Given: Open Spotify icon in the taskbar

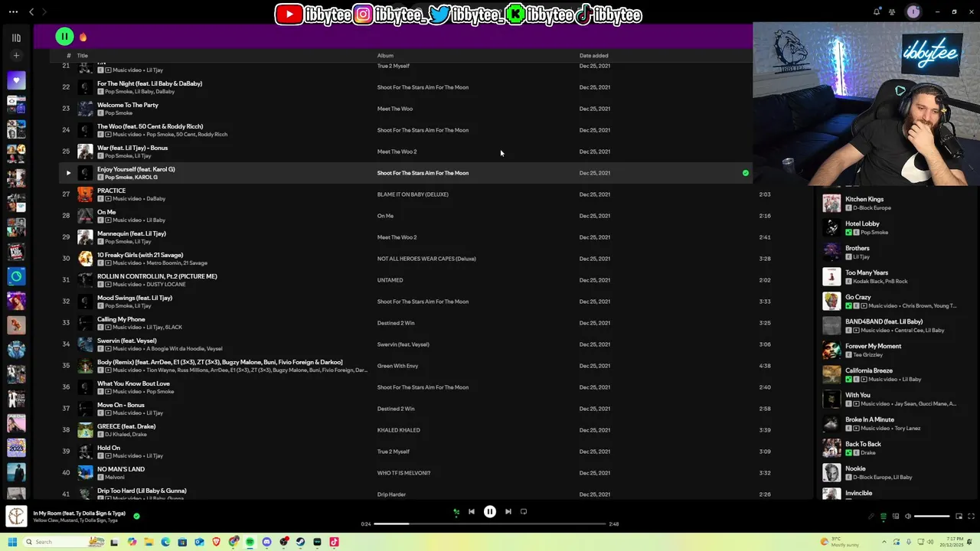Looking at the screenshot, I should click(x=250, y=542).
